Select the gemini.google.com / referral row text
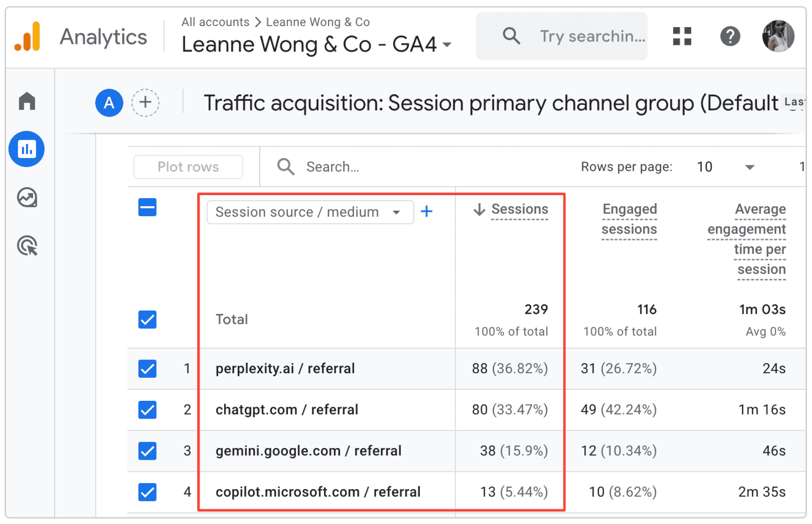Screen dimensions: 812x524 308,451
